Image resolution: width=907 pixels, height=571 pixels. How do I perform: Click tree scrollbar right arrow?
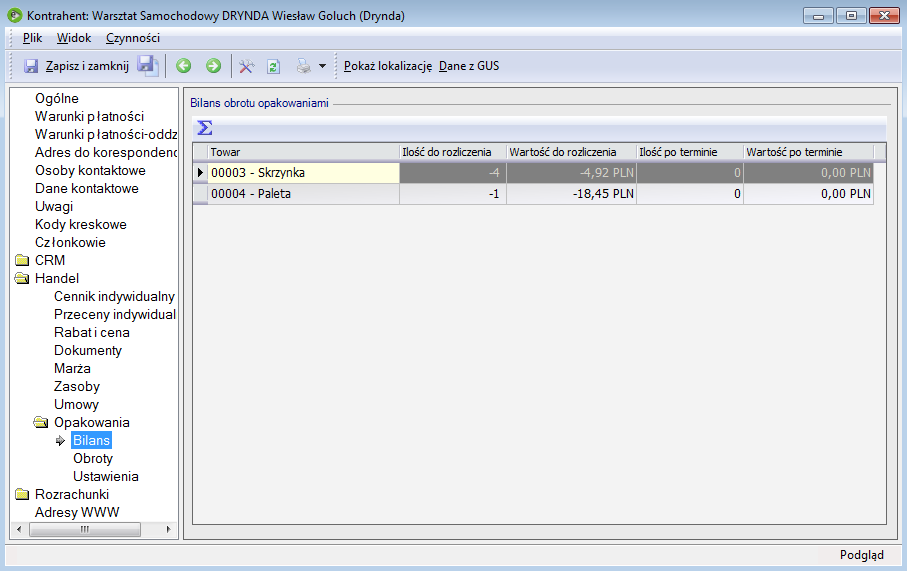(x=168, y=529)
